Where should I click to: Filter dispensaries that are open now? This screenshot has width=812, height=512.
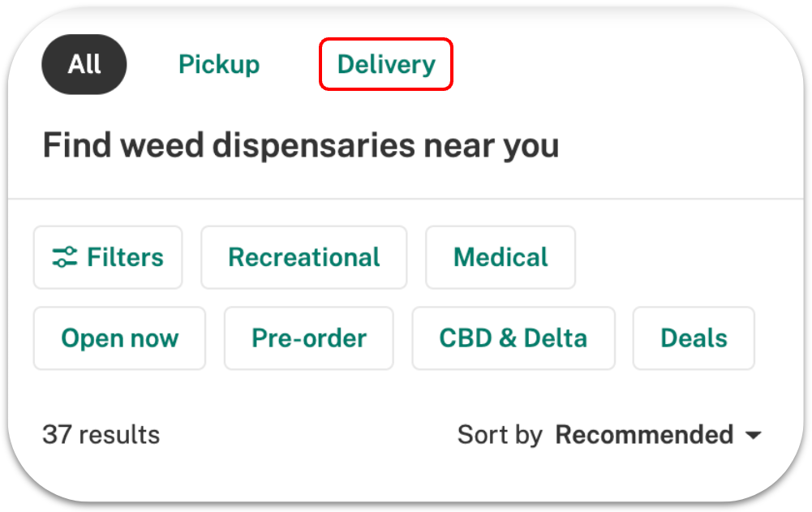click(119, 338)
